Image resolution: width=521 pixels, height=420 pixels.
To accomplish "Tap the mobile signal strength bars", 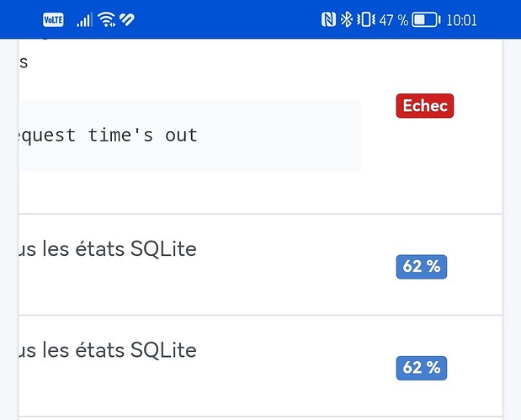I will [84, 19].
